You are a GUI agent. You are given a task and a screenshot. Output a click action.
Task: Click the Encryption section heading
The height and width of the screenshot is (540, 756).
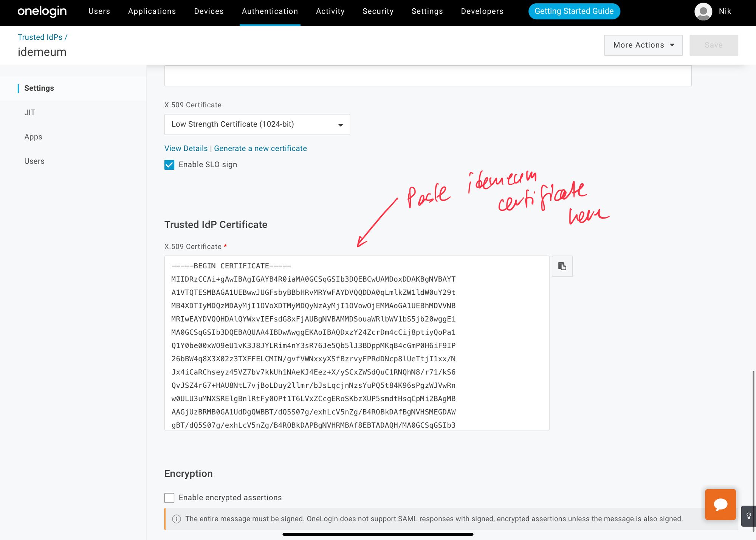coord(189,474)
